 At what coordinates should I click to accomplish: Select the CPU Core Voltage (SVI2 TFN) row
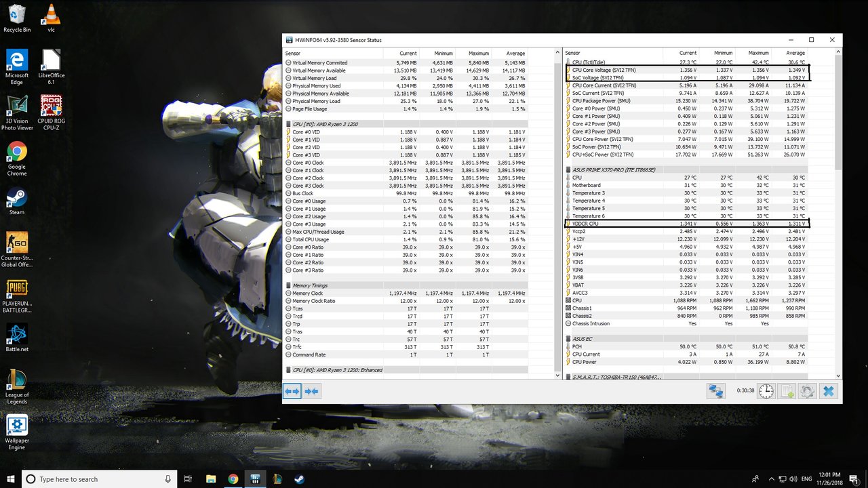coord(686,70)
